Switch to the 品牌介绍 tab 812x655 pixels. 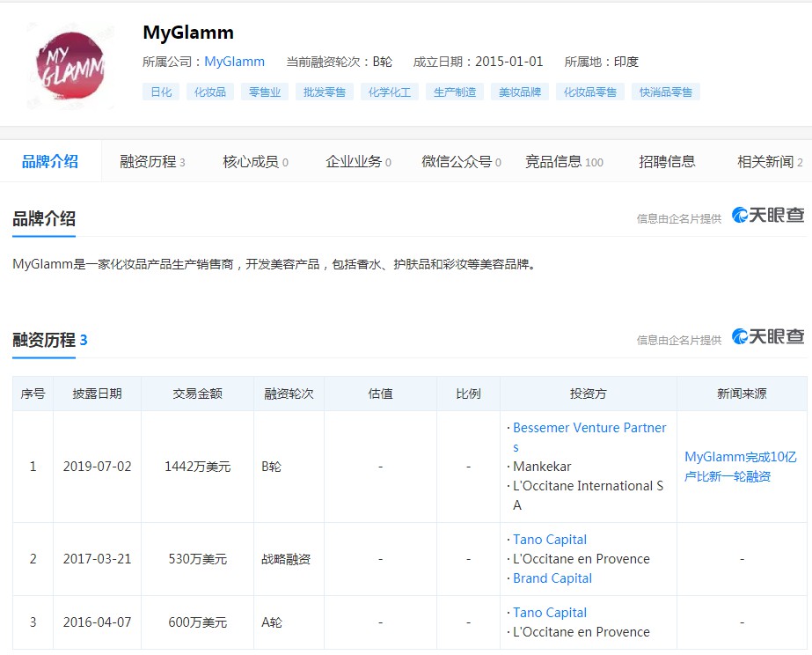click(x=50, y=162)
